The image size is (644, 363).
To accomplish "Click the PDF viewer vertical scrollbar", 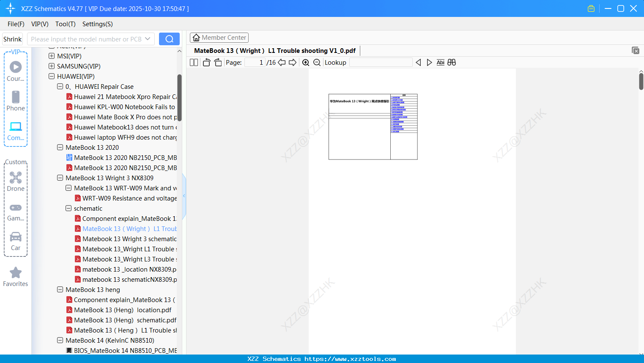I will 641,81.
